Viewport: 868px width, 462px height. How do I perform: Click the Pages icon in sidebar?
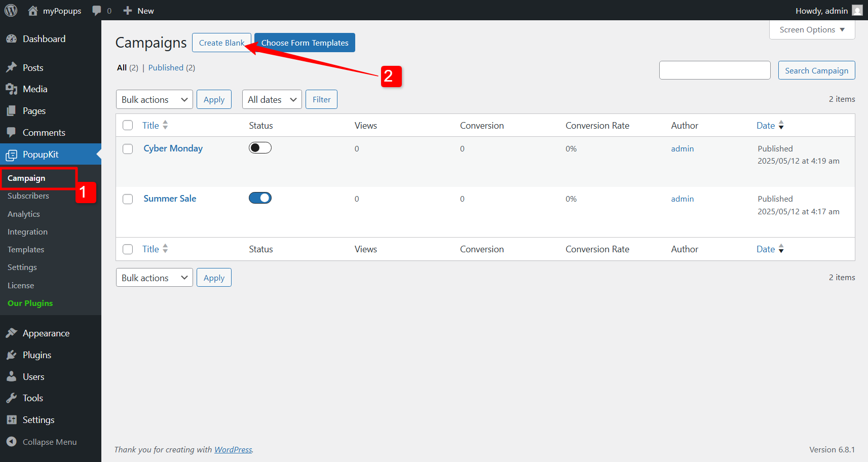[x=12, y=111]
